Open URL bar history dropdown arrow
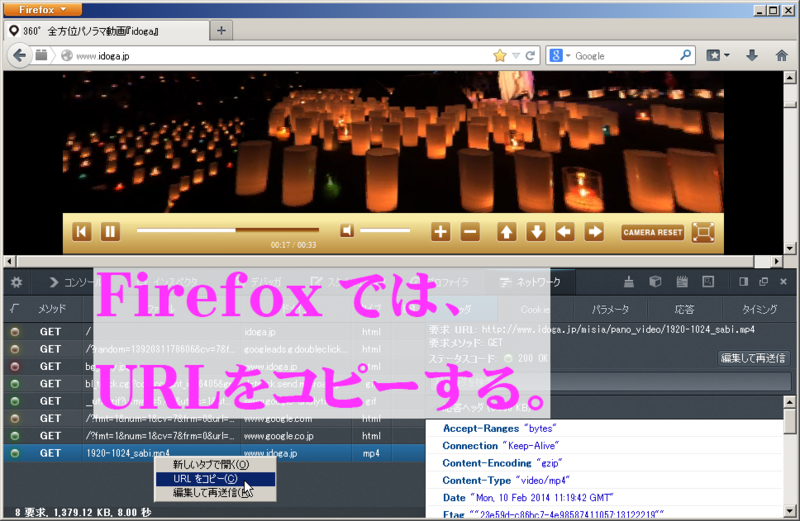Image resolution: width=800 pixels, height=521 pixels. [x=516, y=56]
